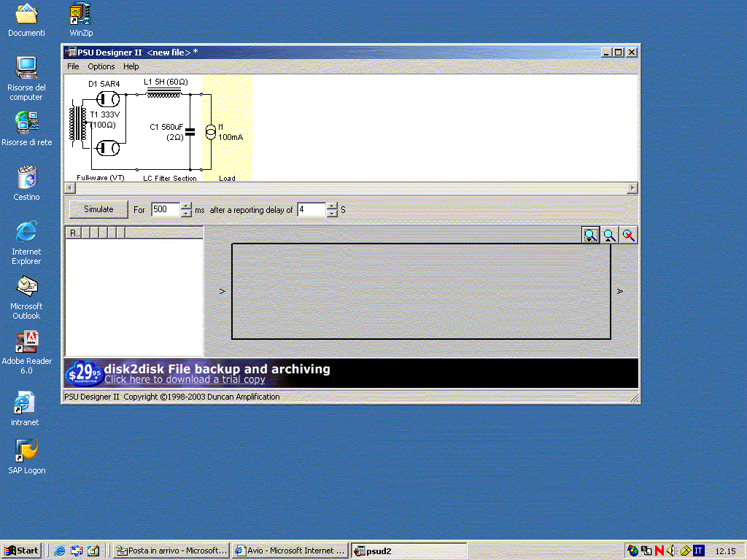The image size is (747, 560).
Task: Increase the simulation duration ms value
Action: [x=186, y=206]
